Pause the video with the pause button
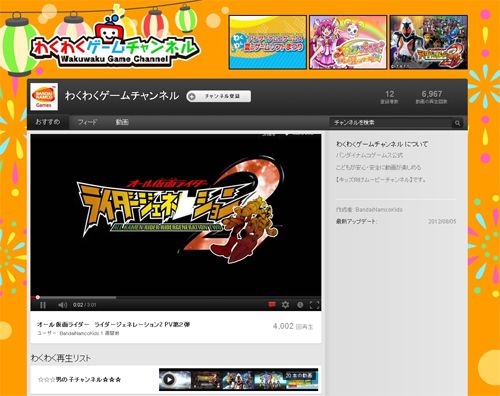 pyautogui.click(x=43, y=305)
